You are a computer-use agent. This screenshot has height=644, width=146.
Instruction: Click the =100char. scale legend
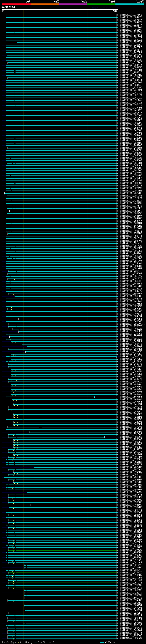coord(108,642)
